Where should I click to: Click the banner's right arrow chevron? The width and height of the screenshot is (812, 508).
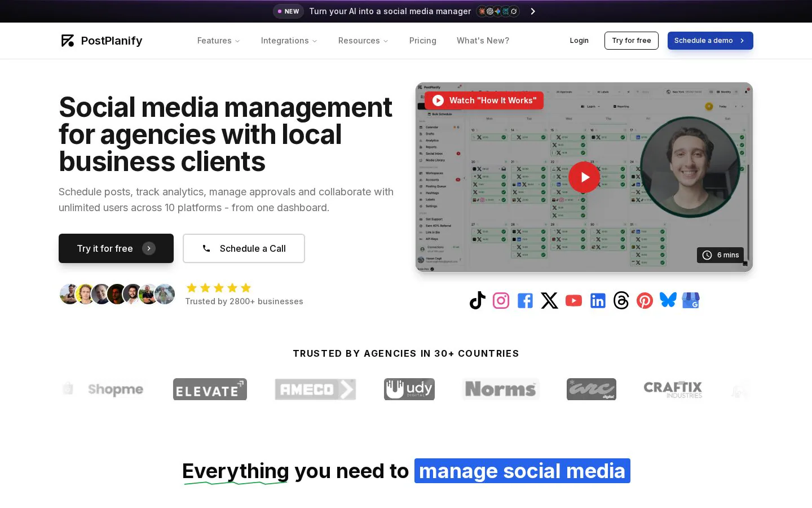[533, 11]
